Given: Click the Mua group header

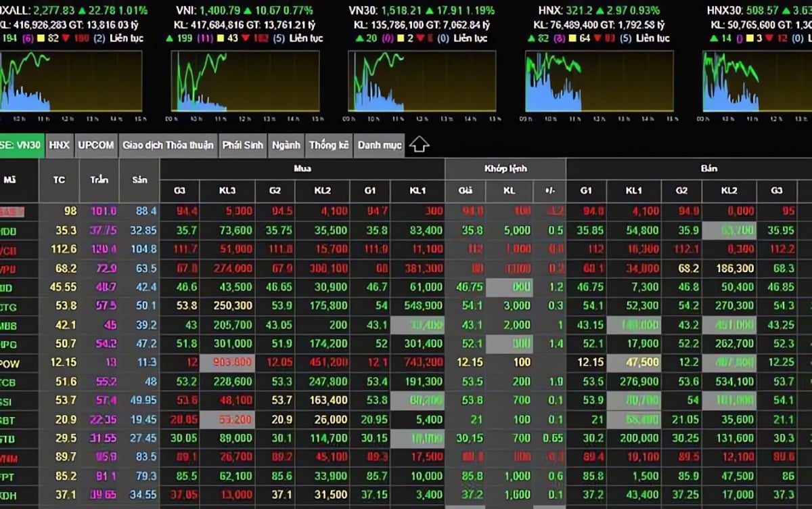Looking at the screenshot, I should coord(302,169).
